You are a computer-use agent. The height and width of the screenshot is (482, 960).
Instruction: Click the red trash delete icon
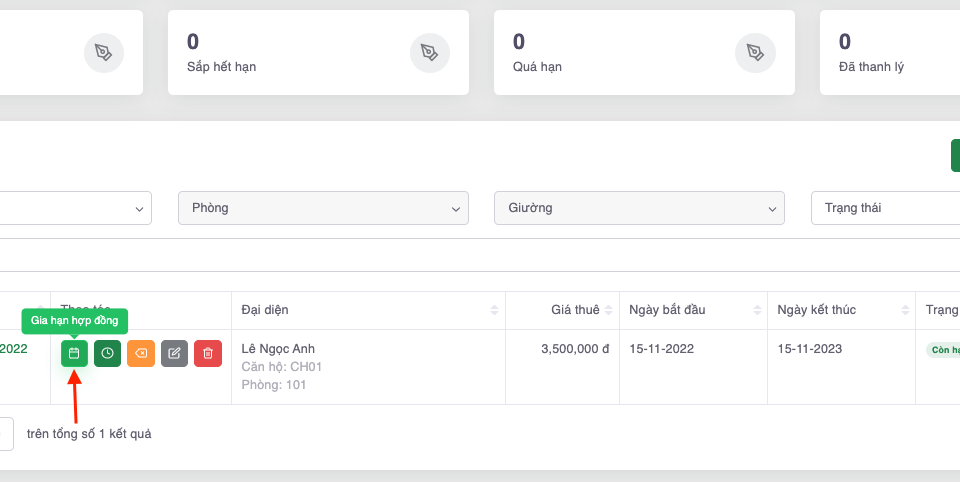tap(208, 353)
